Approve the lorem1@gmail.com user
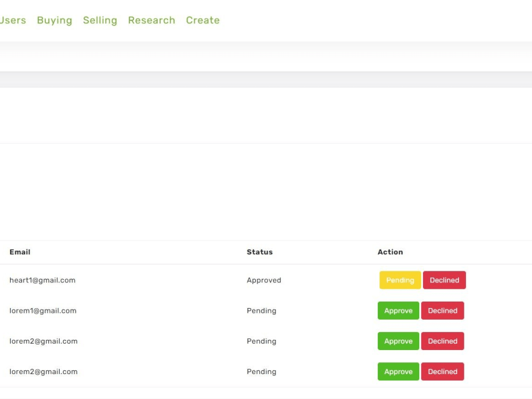 pos(398,311)
